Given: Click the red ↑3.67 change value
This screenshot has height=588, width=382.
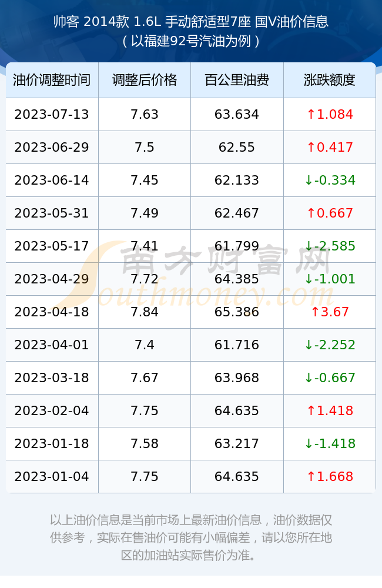Looking at the screenshot, I should click(x=330, y=312).
